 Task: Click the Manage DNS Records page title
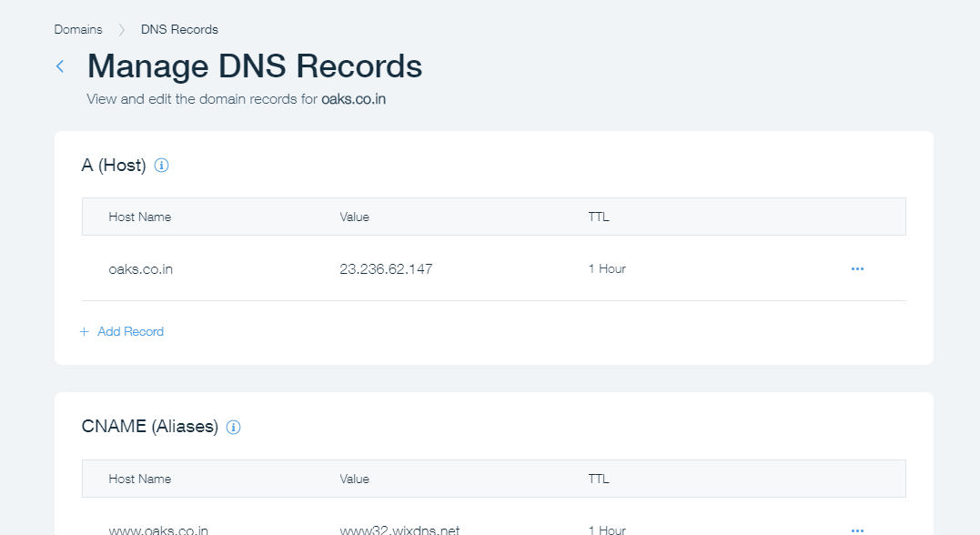[x=255, y=66]
